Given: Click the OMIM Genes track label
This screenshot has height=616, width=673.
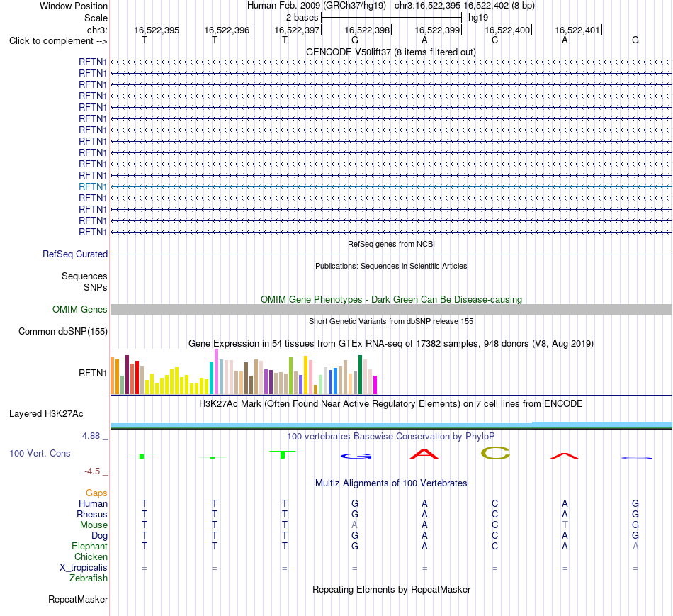Looking at the screenshot, I should pos(79,309).
